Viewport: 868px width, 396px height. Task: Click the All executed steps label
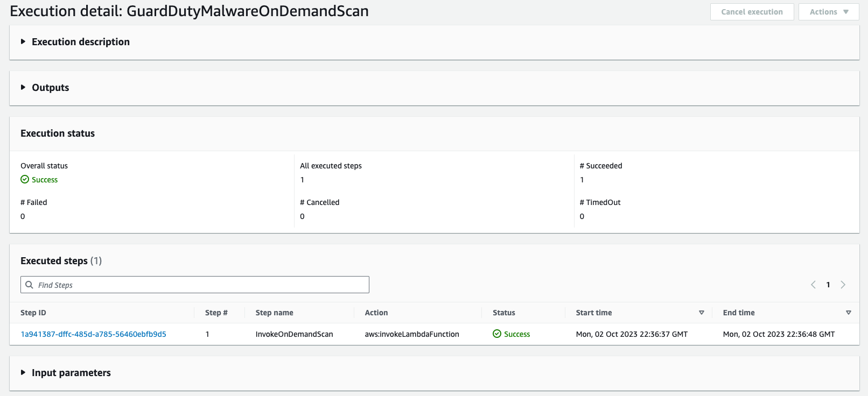[331, 166]
